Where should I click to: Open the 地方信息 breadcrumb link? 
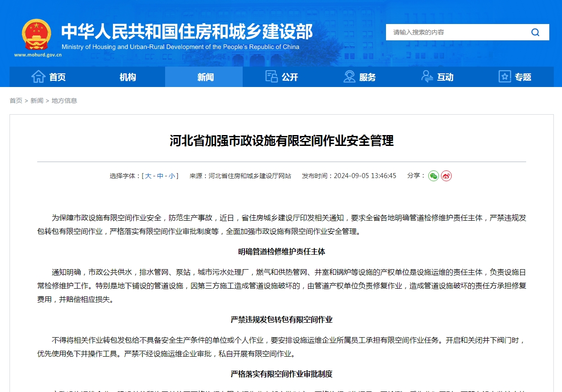click(x=64, y=101)
